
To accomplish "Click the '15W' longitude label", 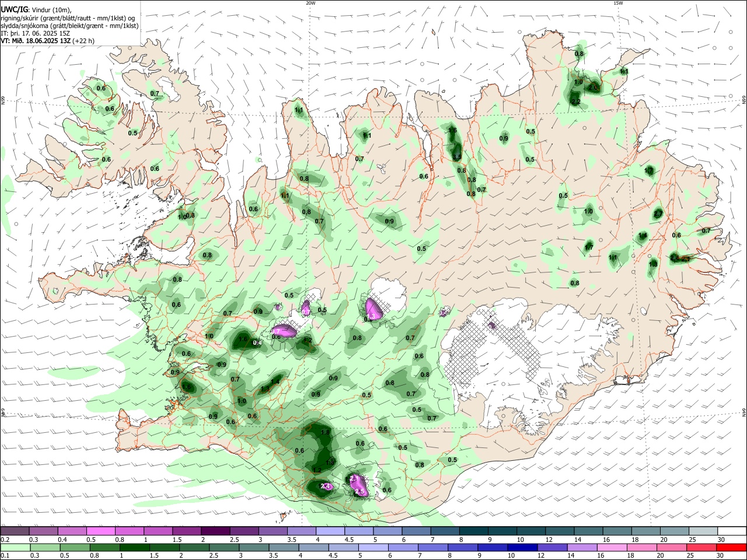I will [618, 3].
